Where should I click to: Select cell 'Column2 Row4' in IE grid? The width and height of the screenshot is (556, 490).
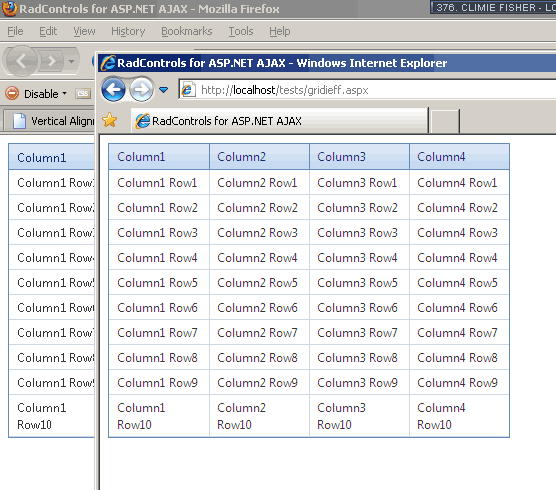(x=259, y=257)
